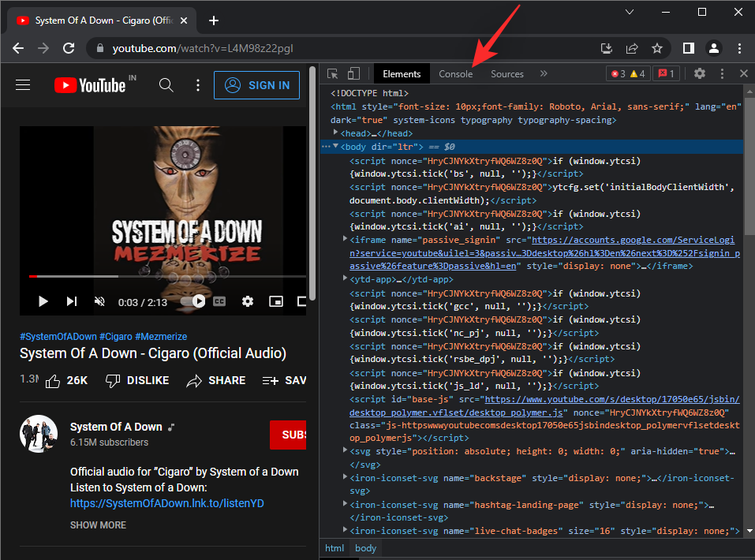Click the install app icon in address bar

click(x=606, y=48)
